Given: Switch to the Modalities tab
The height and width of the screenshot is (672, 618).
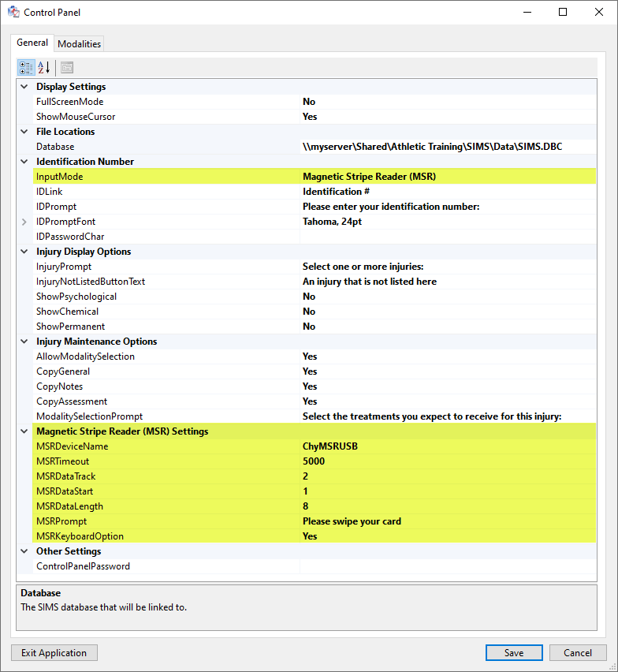Looking at the screenshot, I should click(80, 43).
